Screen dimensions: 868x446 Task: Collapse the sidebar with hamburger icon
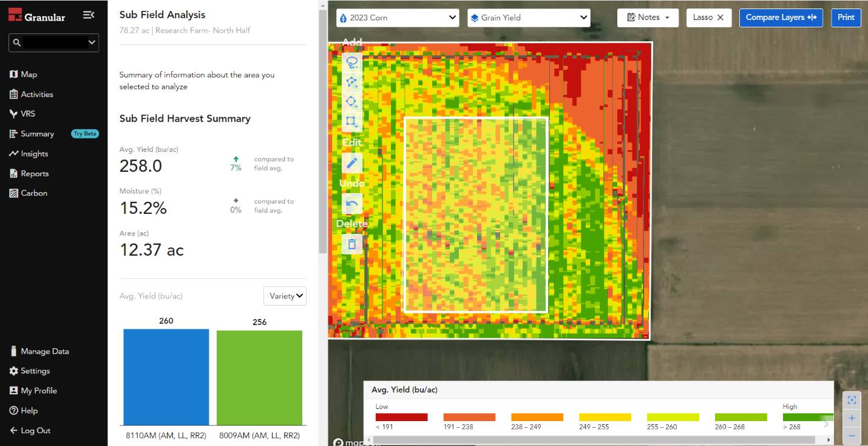[89, 15]
